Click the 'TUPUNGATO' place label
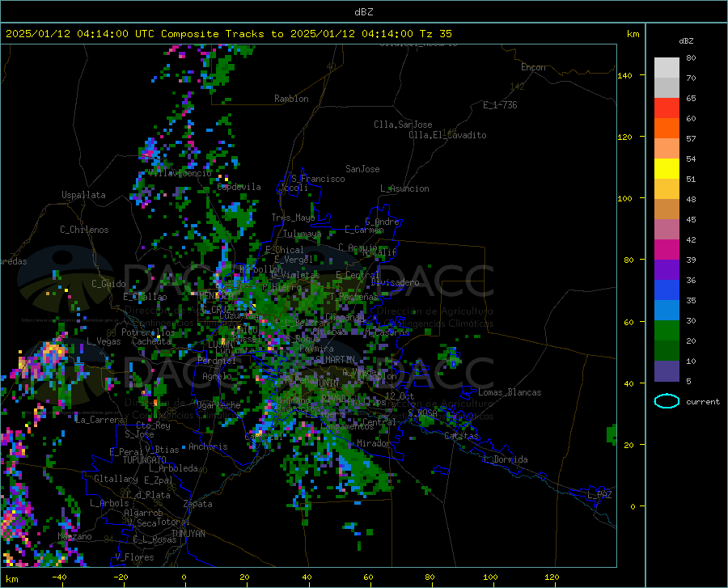Screen dimensions: 728x588 (145, 460)
